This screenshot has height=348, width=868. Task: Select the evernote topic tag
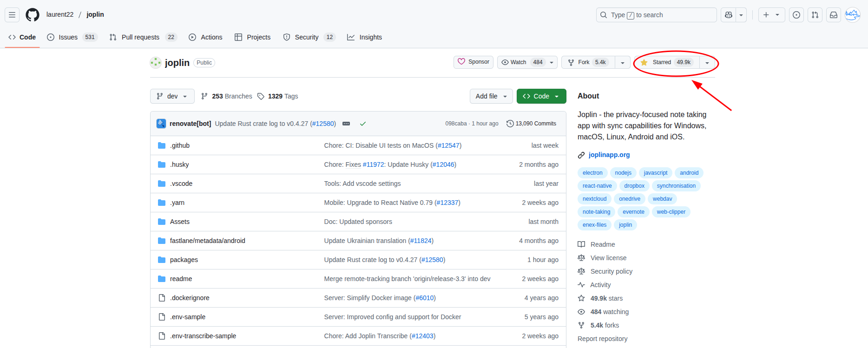[633, 212]
